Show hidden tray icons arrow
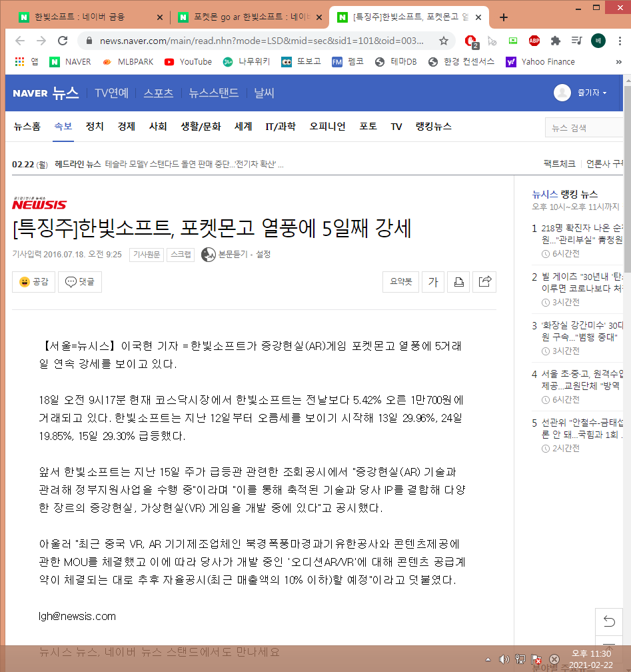Image resolution: width=631 pixels, height=672 pixels. (x=488, y=659)
